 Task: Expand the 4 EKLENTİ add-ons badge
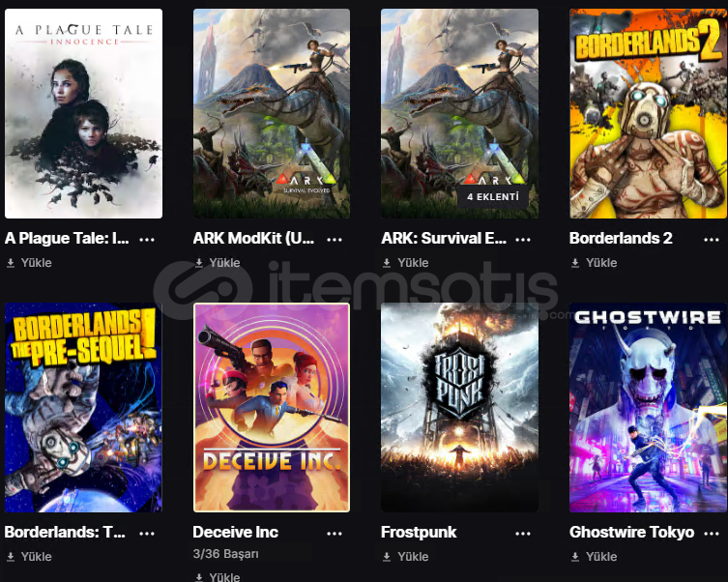493,197
